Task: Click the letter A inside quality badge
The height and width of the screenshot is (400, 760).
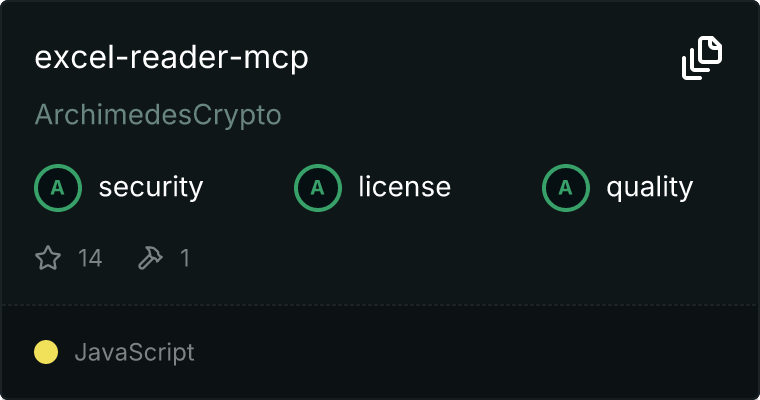Action: pyautogui.click(x=566, y=188)
